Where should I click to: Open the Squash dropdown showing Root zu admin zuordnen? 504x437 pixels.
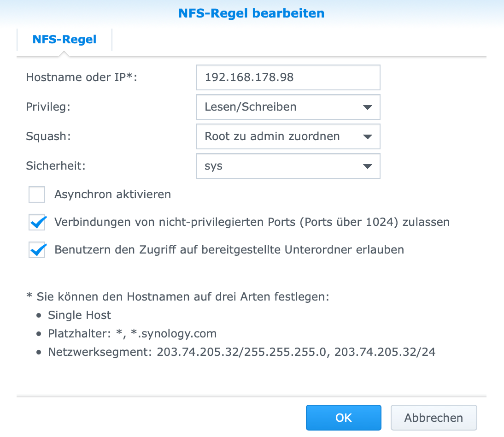(x=288, y=136)
